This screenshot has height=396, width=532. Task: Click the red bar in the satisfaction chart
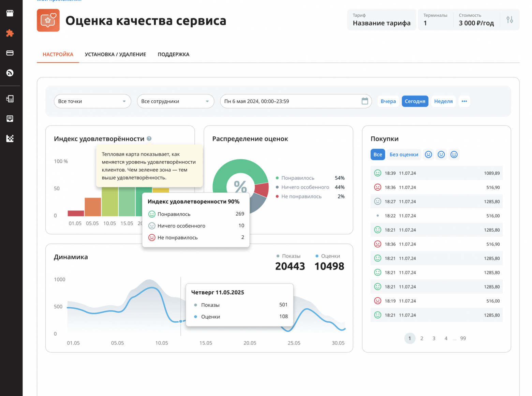point(76,213)
